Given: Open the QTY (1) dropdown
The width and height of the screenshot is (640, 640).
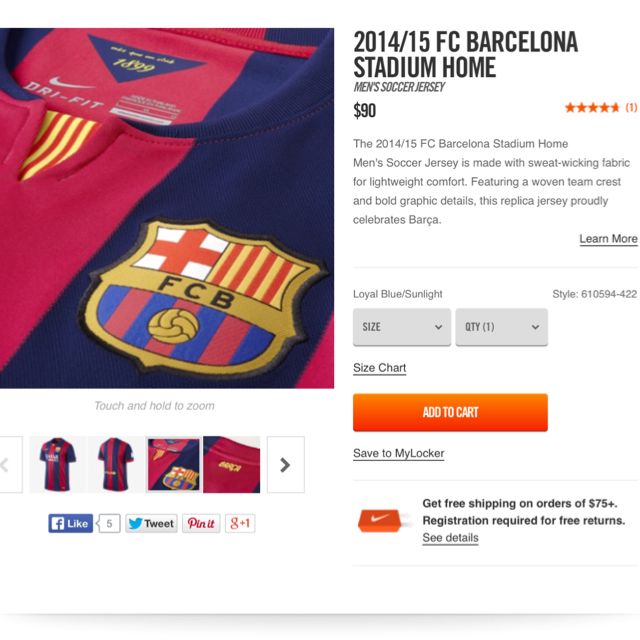Looking at the screenshot, I should tap(501, 327).
